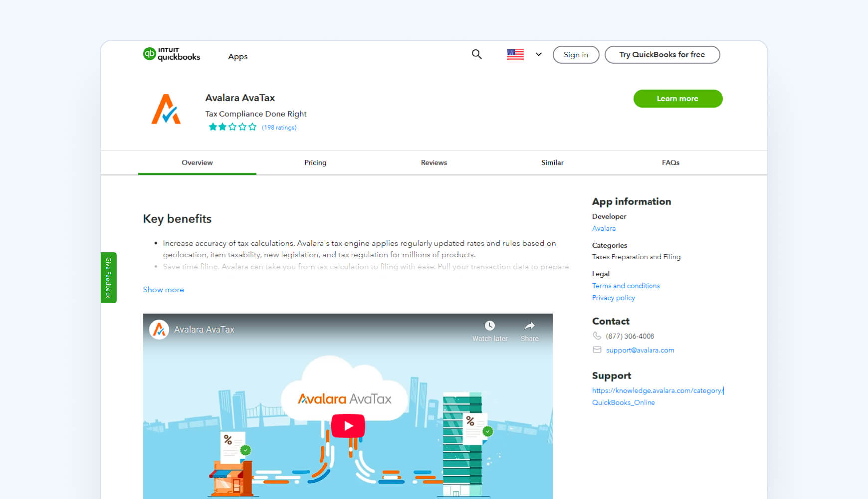Play the Avalara AvaTax YouTube video

click(348, 426)
